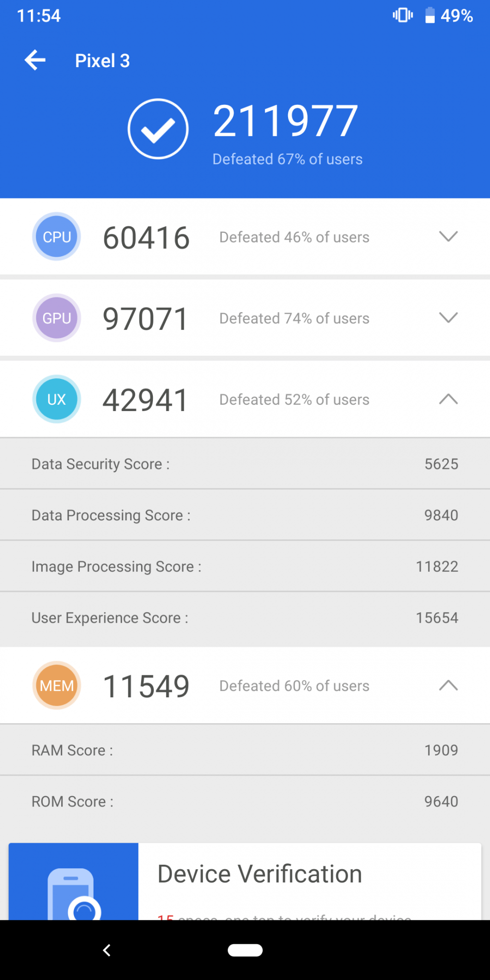This screenshot has width=490, height=980.
Task: Tap the battery icon in status bar
Action: (430, 16)
